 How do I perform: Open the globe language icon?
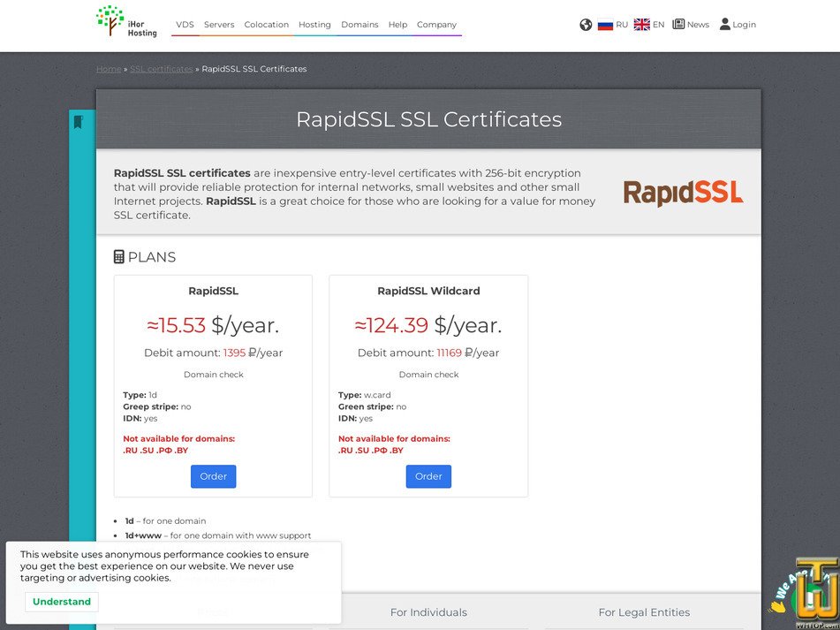(586, 25)
